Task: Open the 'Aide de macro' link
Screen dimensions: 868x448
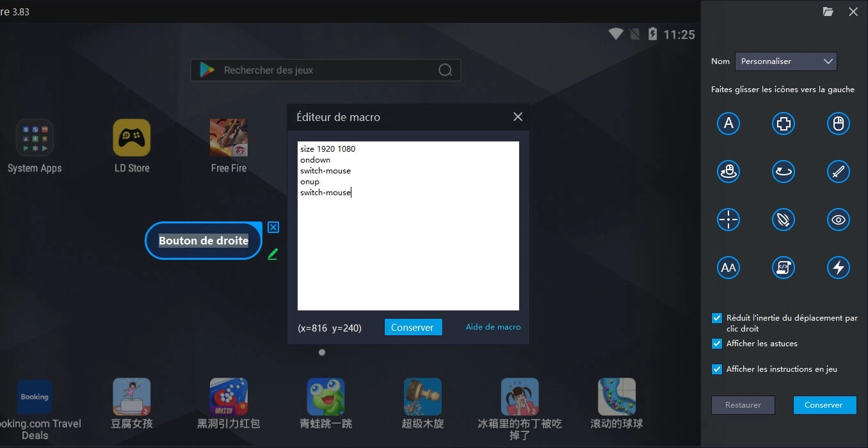Action: [493, 327]
